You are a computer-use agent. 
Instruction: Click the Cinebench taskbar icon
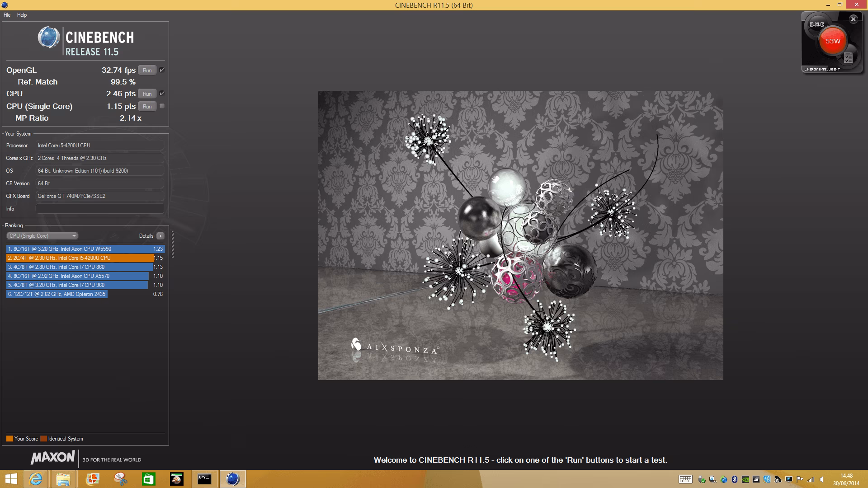233,479
